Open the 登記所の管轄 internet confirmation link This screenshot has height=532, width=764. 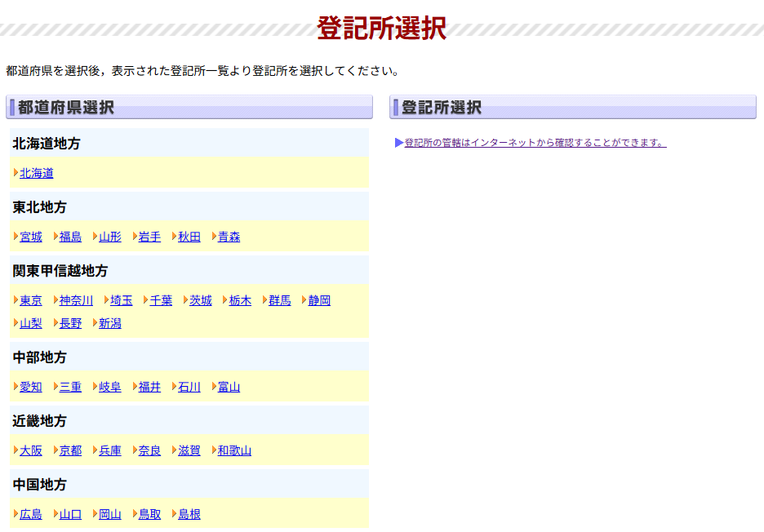535,143
